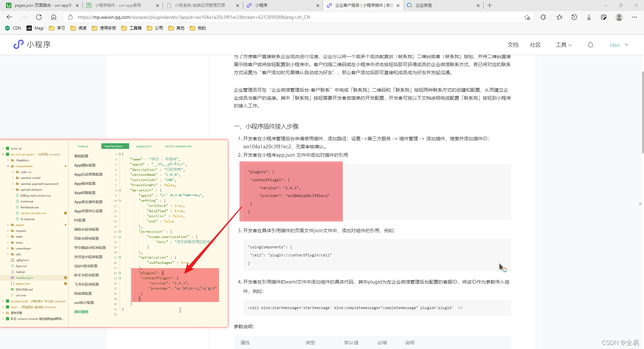Open the browser home page
This screenshot has width=644, height=349.
click(54, 17)
